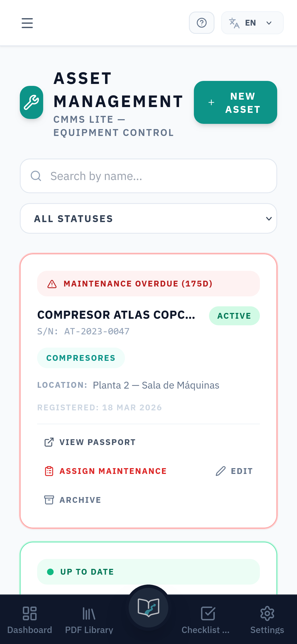
Task: Click the green Up To Date status dot
Action: pos(50,572)
